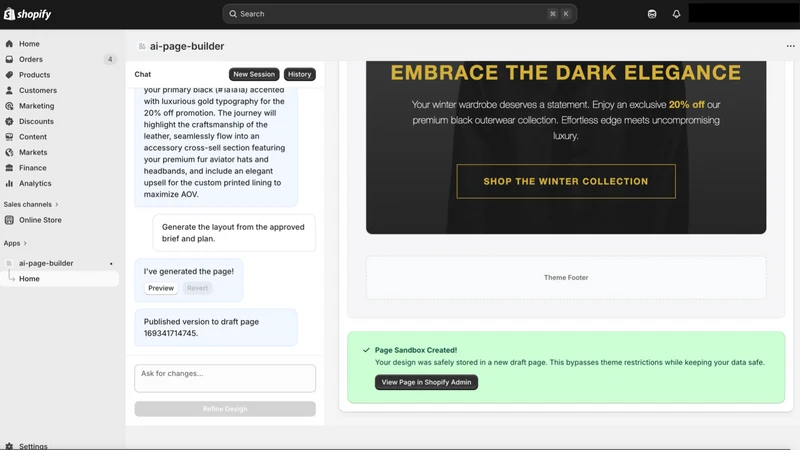Click the Home icon in sidebar
The width and height of the screenshot is (800, 450).
[9, 44]
